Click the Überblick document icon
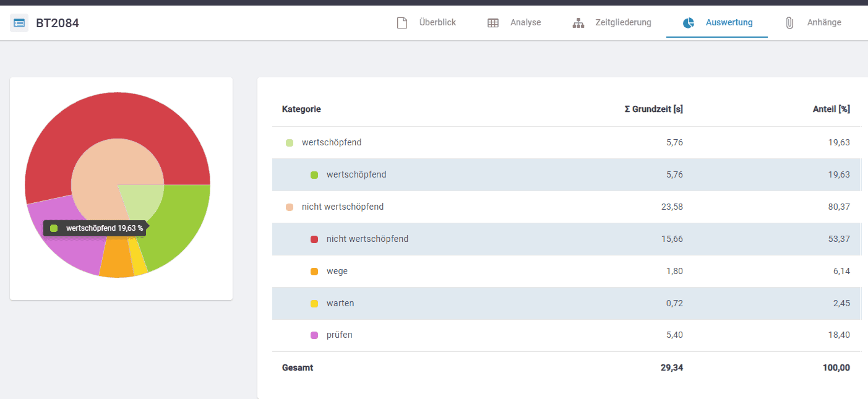This screenshot has width=868, height=399. click(x=402, y=23)
